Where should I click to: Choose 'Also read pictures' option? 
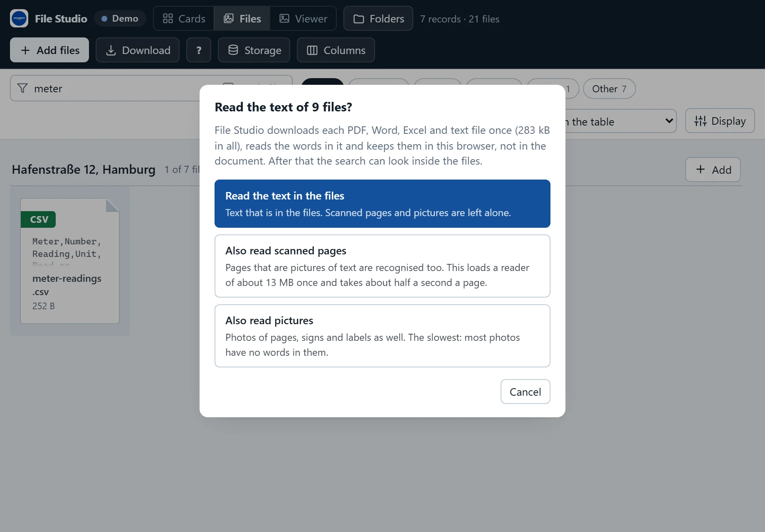382,336
